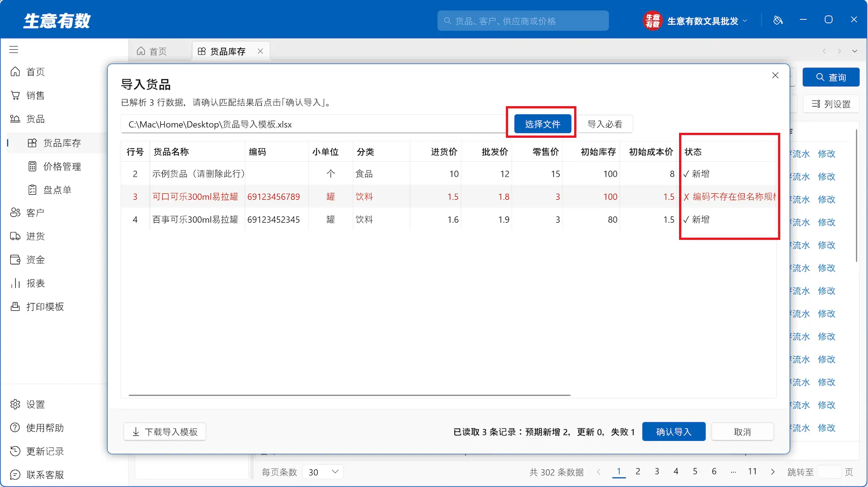Open 销售 sidebar section
Image resolution: width=868 pixels, height=487 pixels.
pos(35,95)
